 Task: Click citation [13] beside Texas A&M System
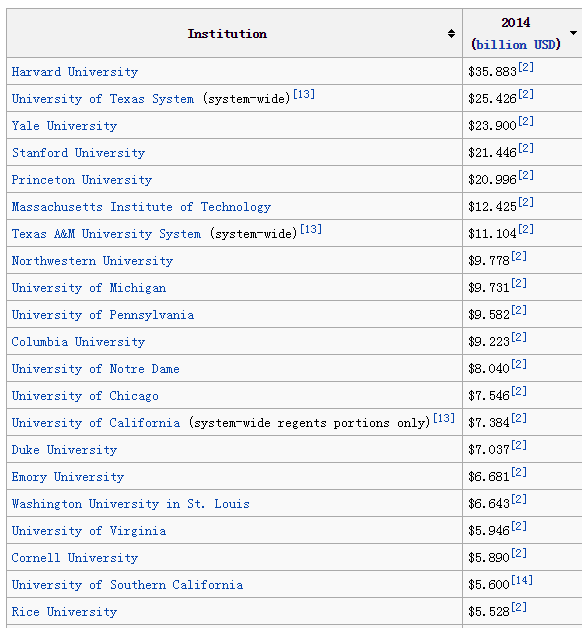(311, 229)
